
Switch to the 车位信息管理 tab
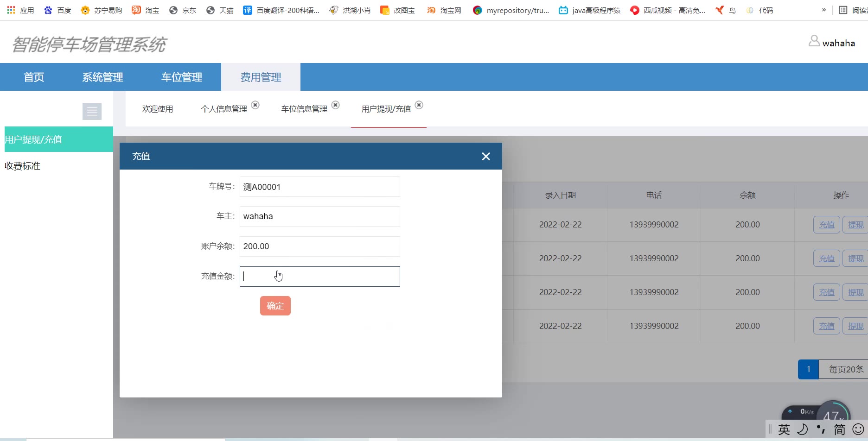(304, 109)
